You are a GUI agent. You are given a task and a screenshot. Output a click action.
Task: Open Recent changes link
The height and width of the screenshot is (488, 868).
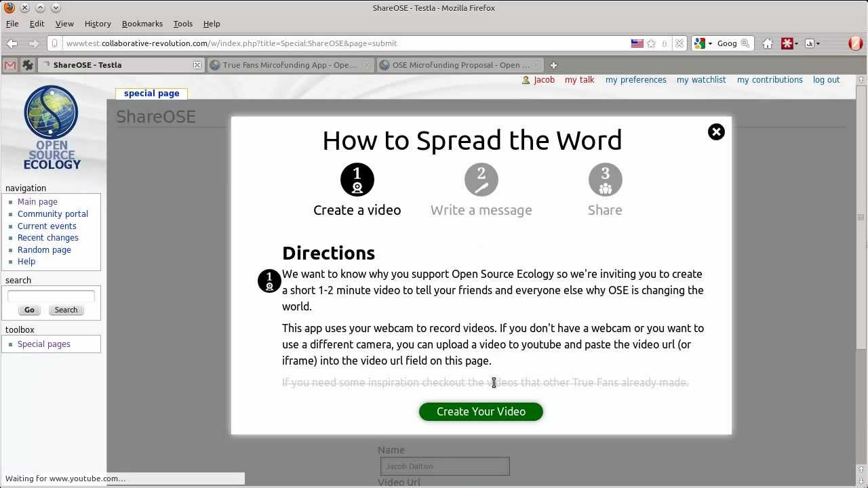coord(48,238)
